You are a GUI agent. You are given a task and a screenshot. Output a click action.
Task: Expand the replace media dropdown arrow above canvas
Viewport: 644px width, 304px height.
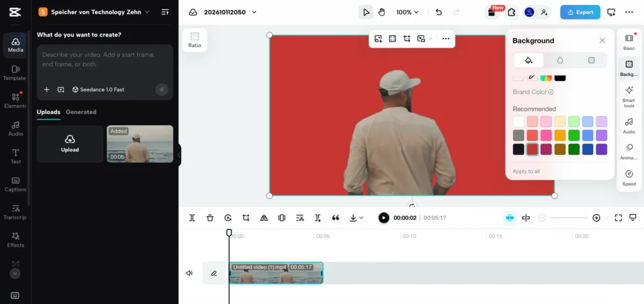pyautogui.click(x=430, y=38)
